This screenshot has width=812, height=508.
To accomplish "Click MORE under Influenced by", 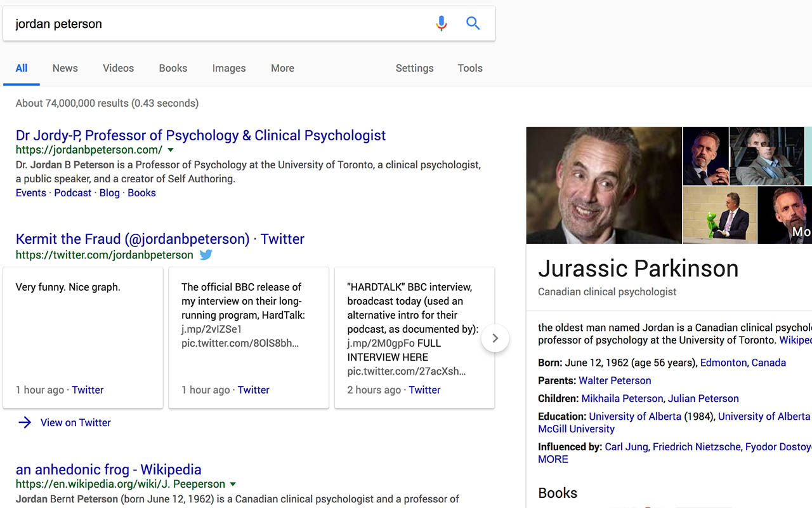I will (x=553, y=459).
